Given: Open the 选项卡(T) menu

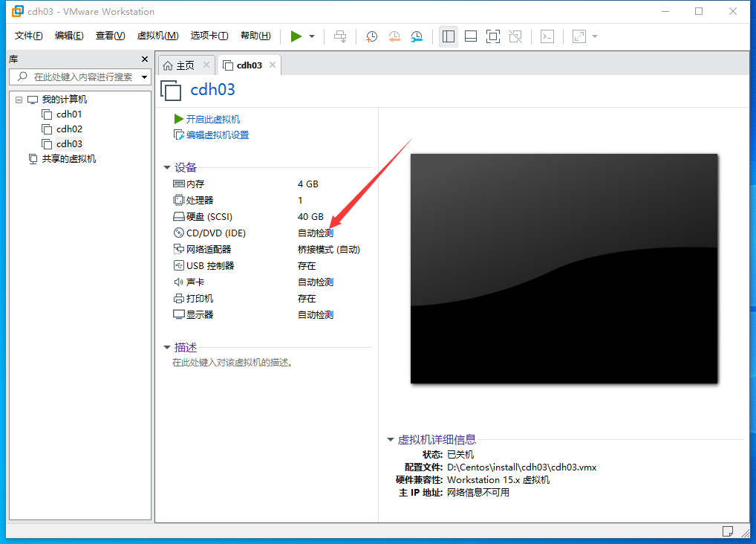Looking at the screenshot, I should (x=209, y=36).
